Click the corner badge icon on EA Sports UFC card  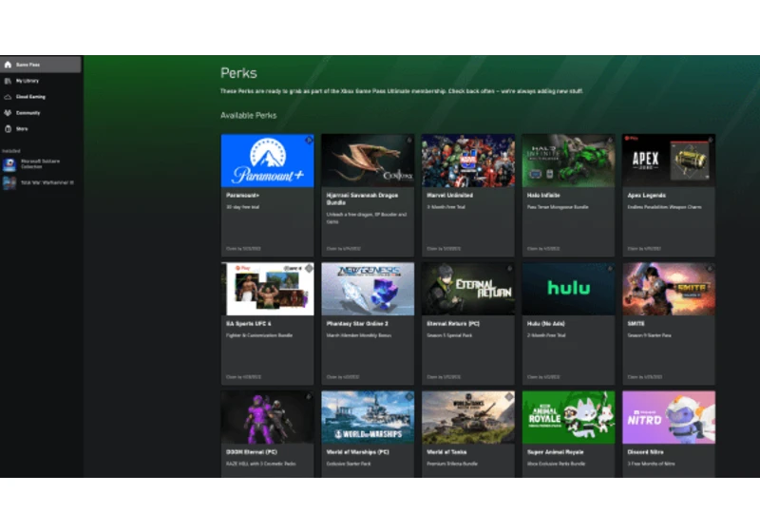(308, 269)
